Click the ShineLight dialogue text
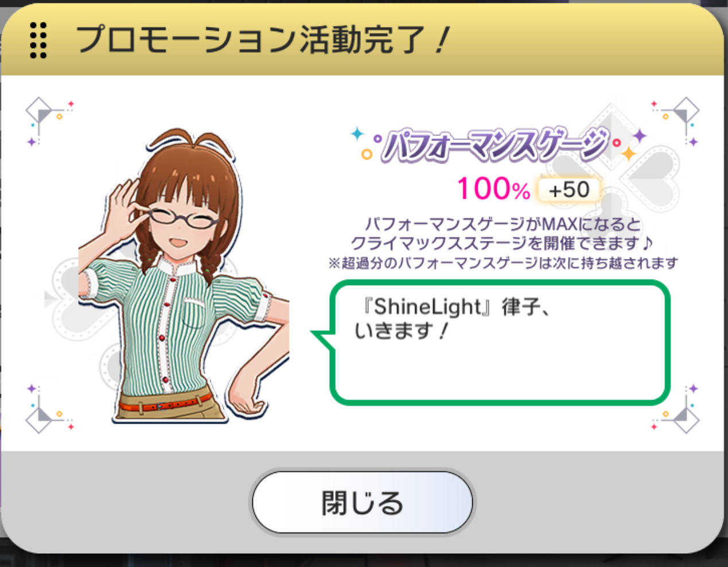Image resolution: width=728 pixels, height=567 pixels. (x=453, y=319)
